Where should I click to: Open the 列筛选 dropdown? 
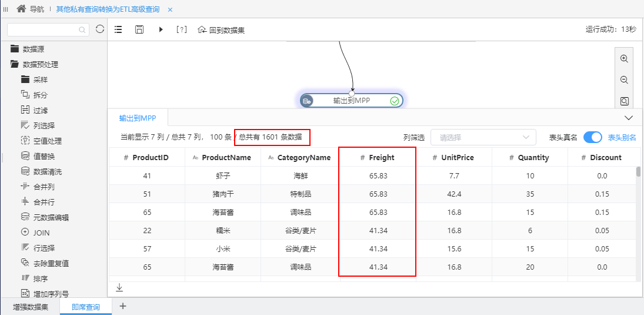pyautogui.click(x=483, y=137)
